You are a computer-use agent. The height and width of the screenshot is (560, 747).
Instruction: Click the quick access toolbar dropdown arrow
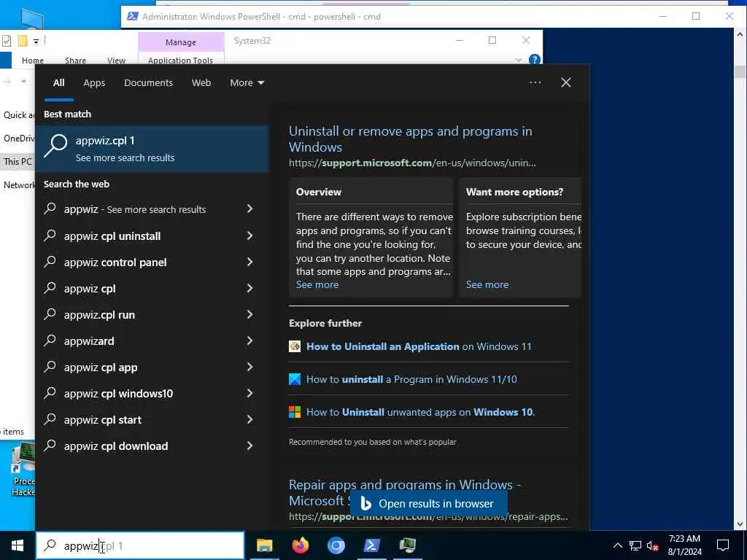click(x=36, y=42)
